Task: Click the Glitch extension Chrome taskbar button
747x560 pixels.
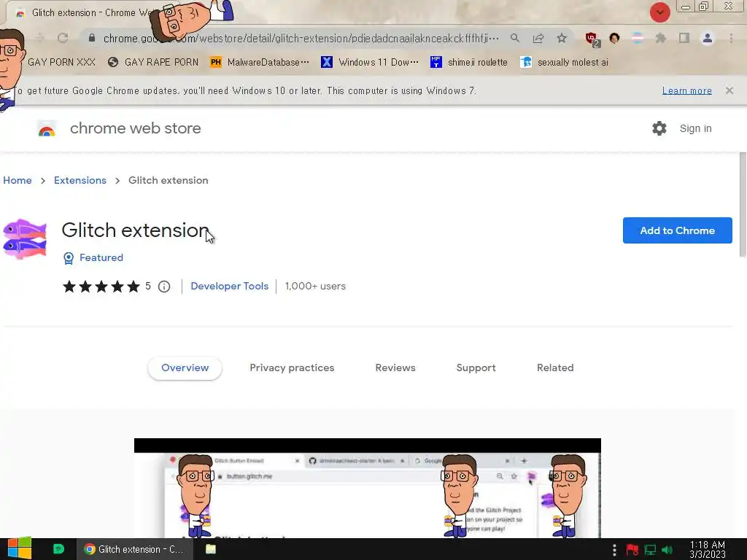Action: [x=135, y=549]
